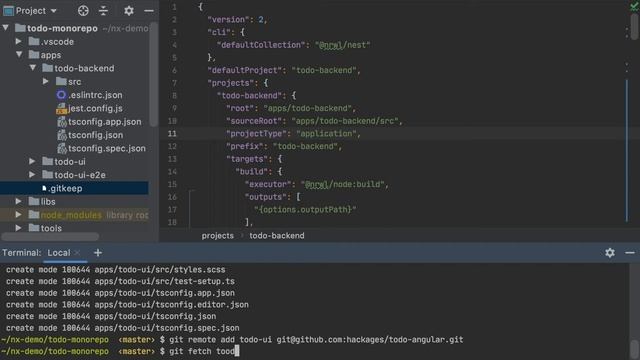Click line number 11 in gutter
This screenshot has height=360, width=640.
172,133
